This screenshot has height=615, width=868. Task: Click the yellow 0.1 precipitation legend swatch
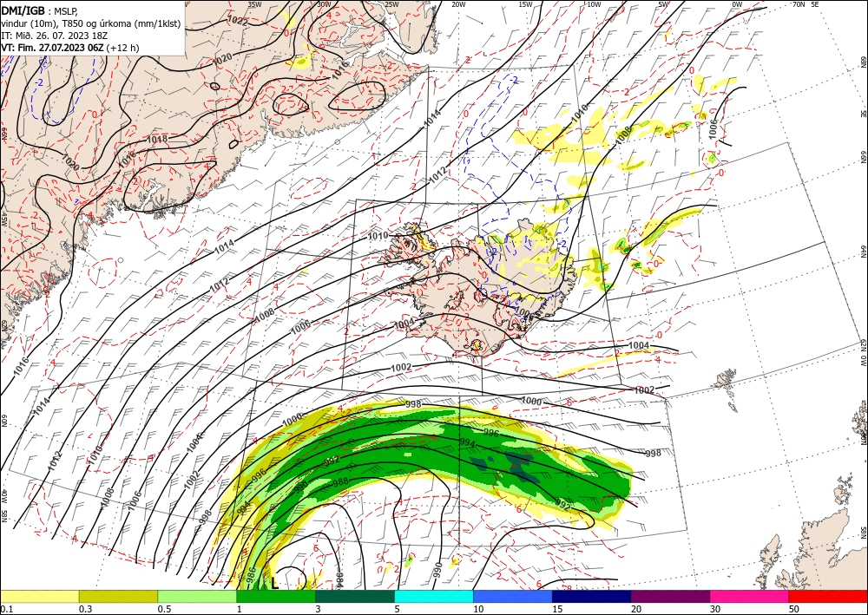[39, 596]
